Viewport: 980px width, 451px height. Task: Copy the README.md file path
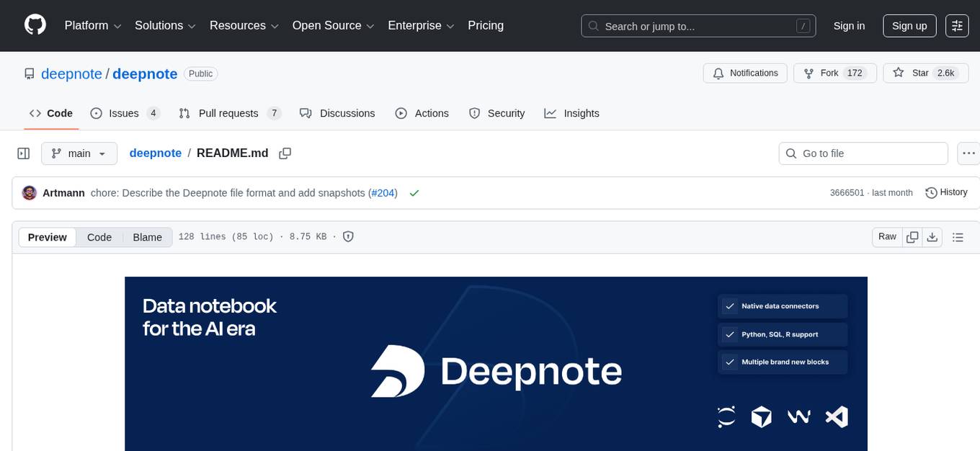coord(285,153)
